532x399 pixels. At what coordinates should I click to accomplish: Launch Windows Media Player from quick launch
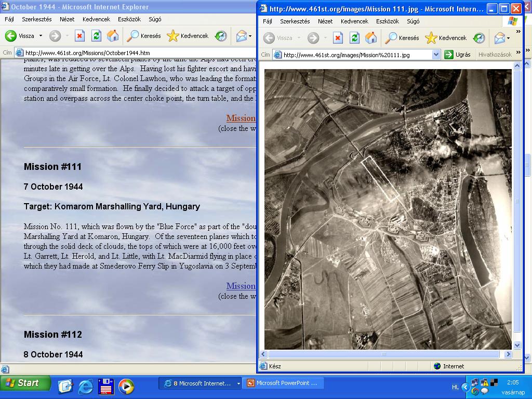pos(126,386)
